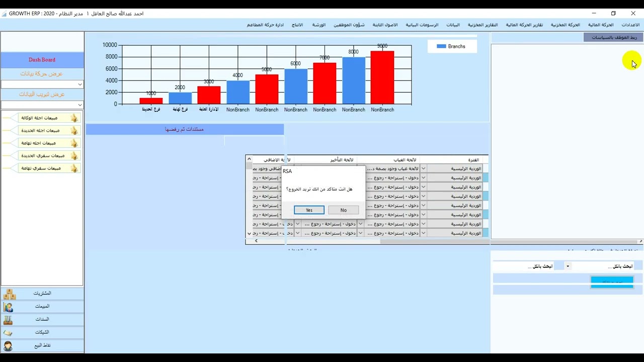644x362 pixels.
Task: Click the فرع الحديدة 1000 bar
Action: pos(151,101)
